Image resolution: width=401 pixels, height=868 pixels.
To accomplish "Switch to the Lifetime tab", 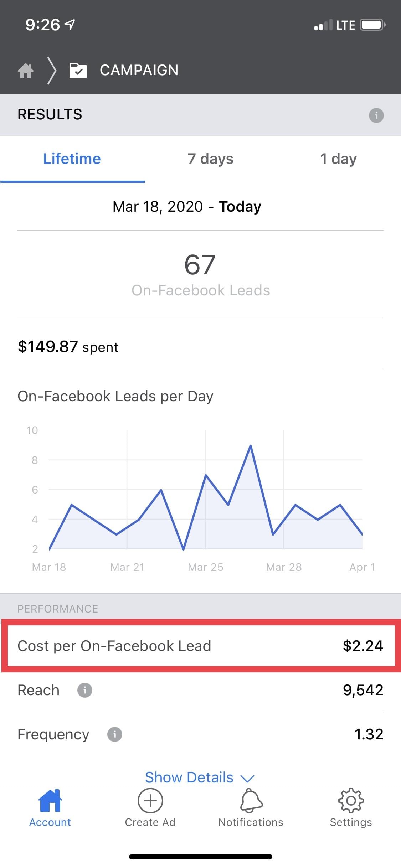I will click(x=72, y=159).
